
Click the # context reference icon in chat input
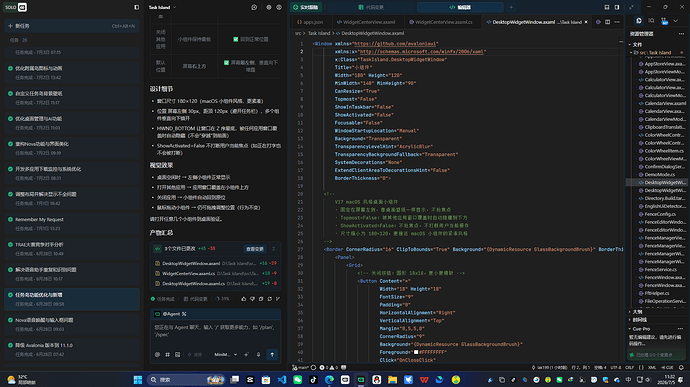[x=167, y=354]
